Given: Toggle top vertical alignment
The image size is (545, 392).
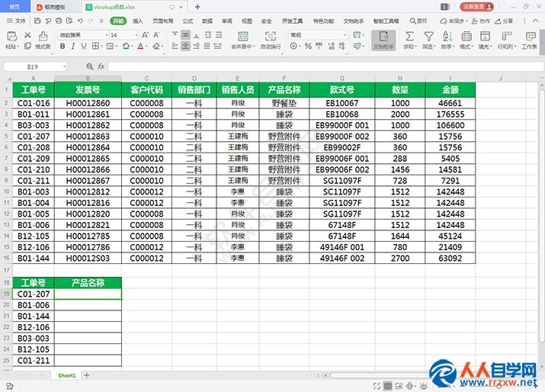Looking at the screenshot, I should (x=175, y=35).
